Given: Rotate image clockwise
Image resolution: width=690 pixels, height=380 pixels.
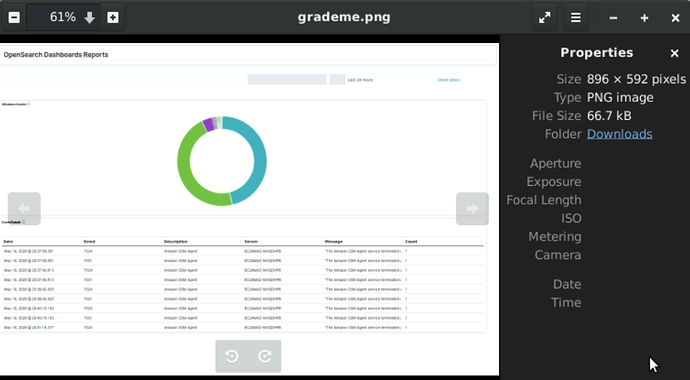Looking at the screenshot, I should pyautogui.click(x=264, y=356).
